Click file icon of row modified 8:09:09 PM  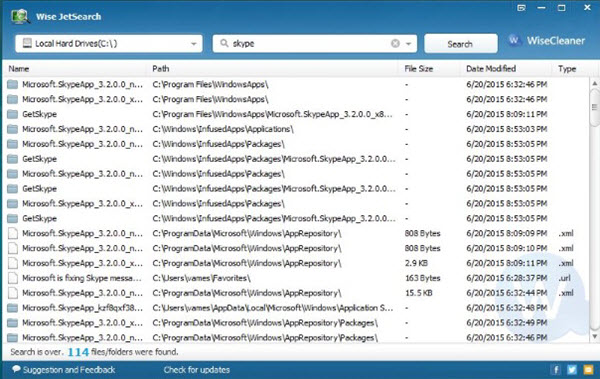13,233
